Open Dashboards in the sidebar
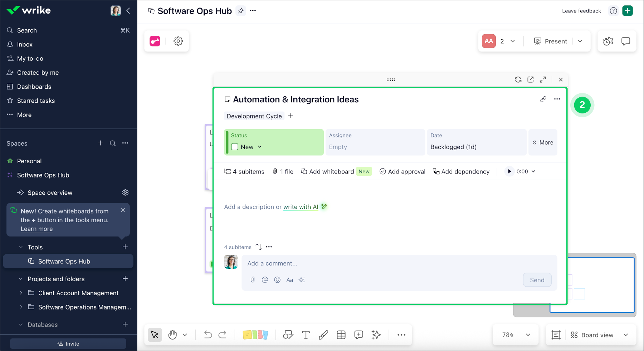Screen dimensions: 644x351 34,87
